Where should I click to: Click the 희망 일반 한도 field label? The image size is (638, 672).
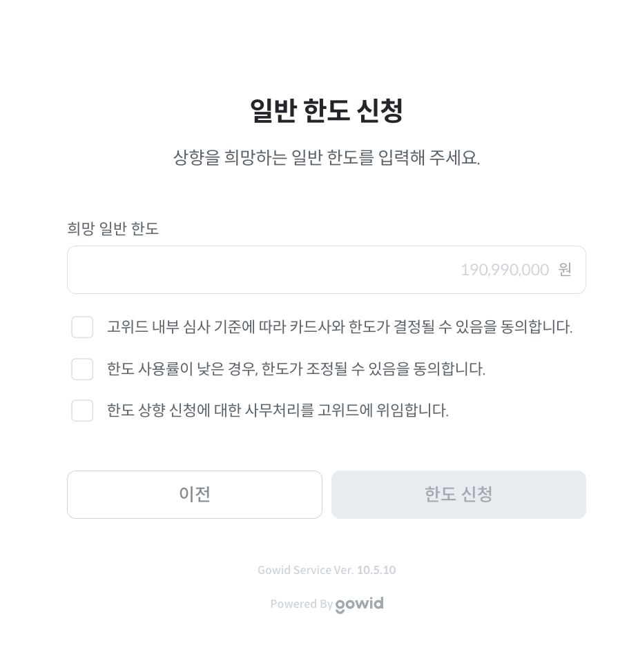[x=113, y=228]
